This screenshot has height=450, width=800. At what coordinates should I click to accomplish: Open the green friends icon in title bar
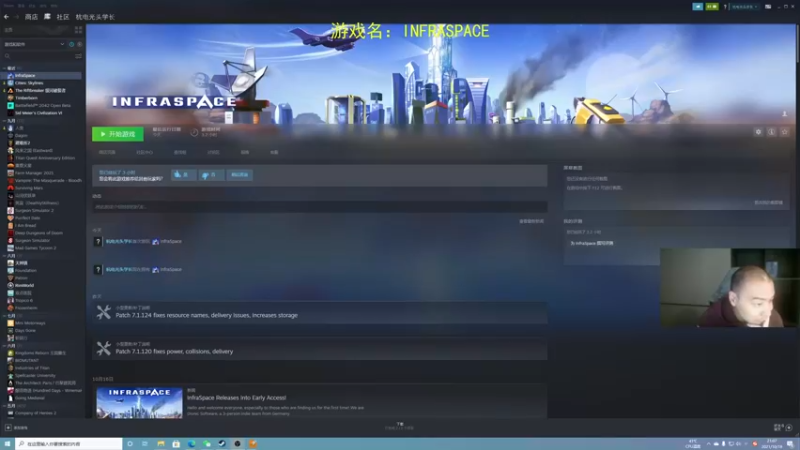click(712, 7)
